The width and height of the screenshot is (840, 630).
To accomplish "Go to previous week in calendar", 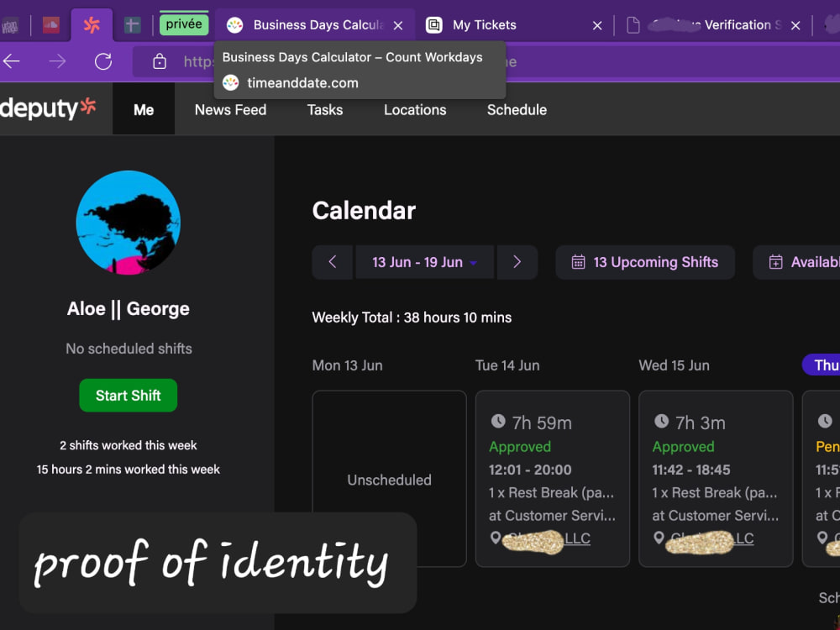I will point(332,262).
